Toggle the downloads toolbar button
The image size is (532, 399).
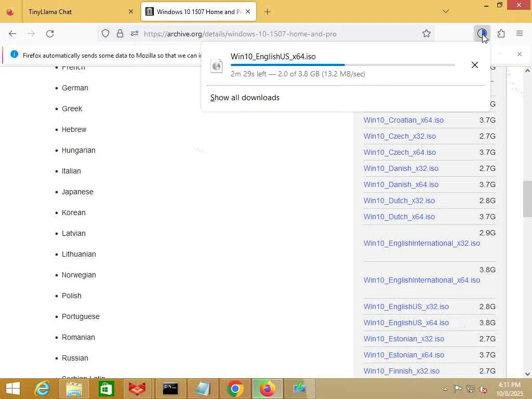pyautogui.click(x=482, y=34)
